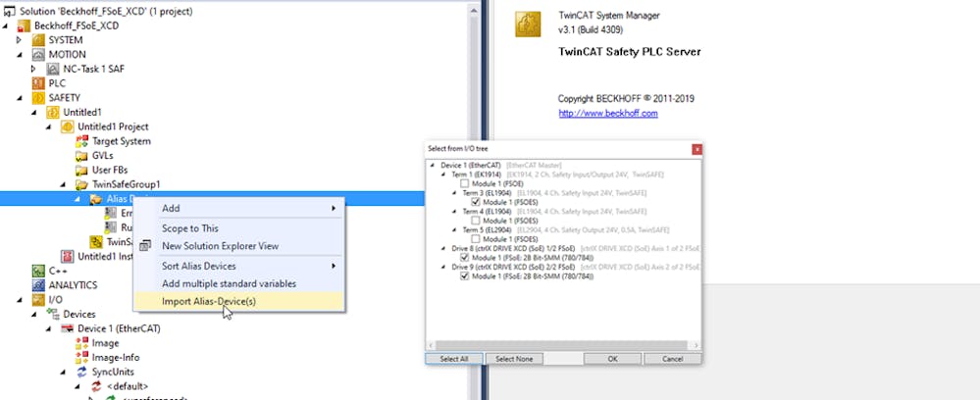Image resolution: width=980 pixels, height=400 pixels.
Task: Click the Untitled1 safety project icon
Action: (53, 112)
